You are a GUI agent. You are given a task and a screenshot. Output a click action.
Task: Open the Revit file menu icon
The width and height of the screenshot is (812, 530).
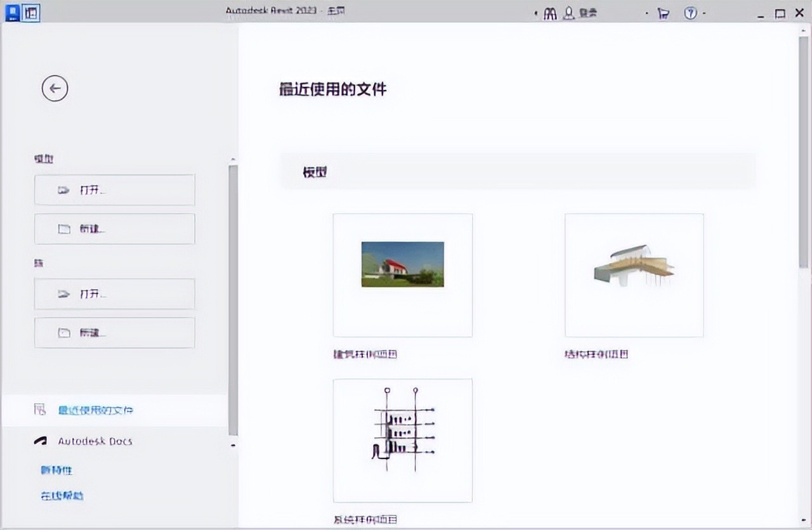tap(12, 13)
